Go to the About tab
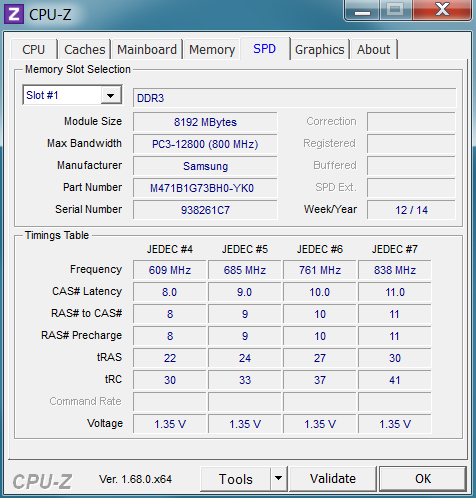 tap(373, 50)
